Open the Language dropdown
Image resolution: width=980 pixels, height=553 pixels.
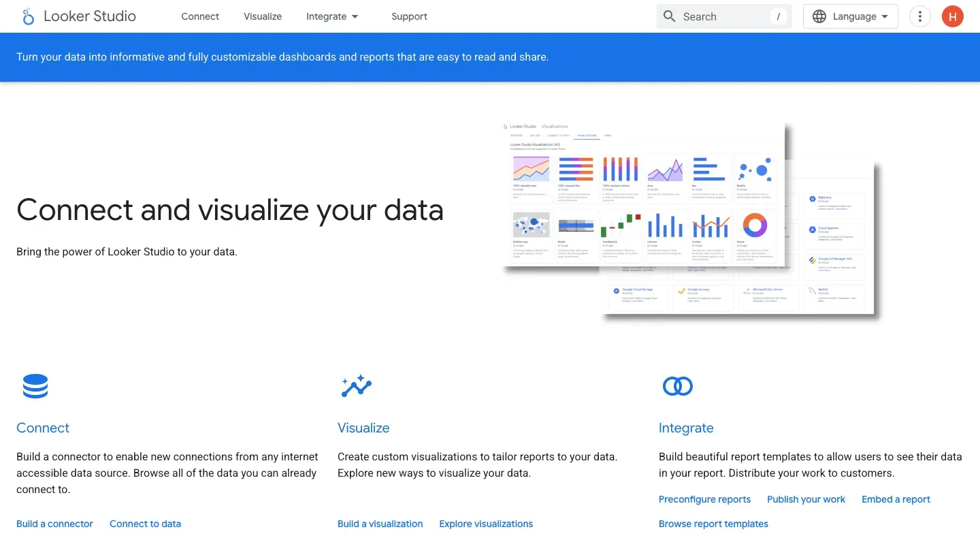coord(850,16)
